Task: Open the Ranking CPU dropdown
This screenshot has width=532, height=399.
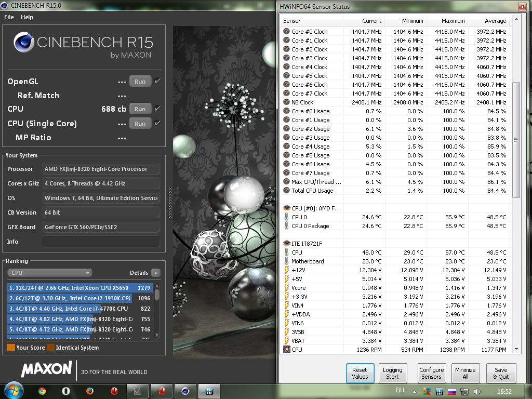Action: (x=50, y=273)
